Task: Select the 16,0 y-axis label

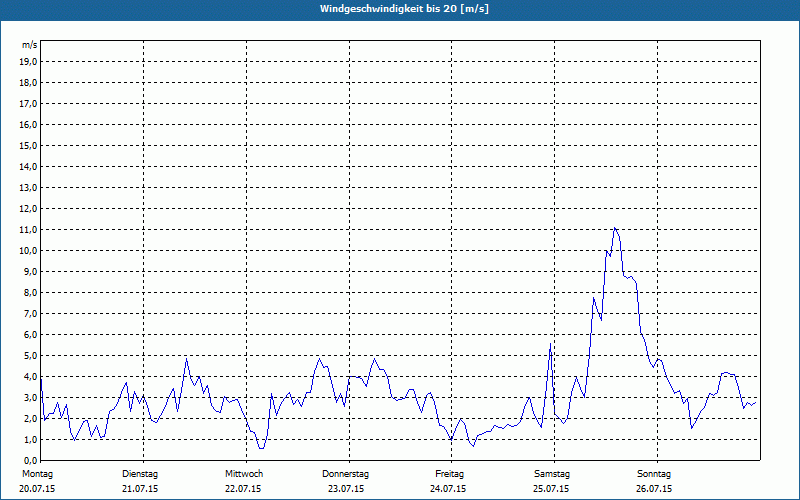Action: pos(28,124)
